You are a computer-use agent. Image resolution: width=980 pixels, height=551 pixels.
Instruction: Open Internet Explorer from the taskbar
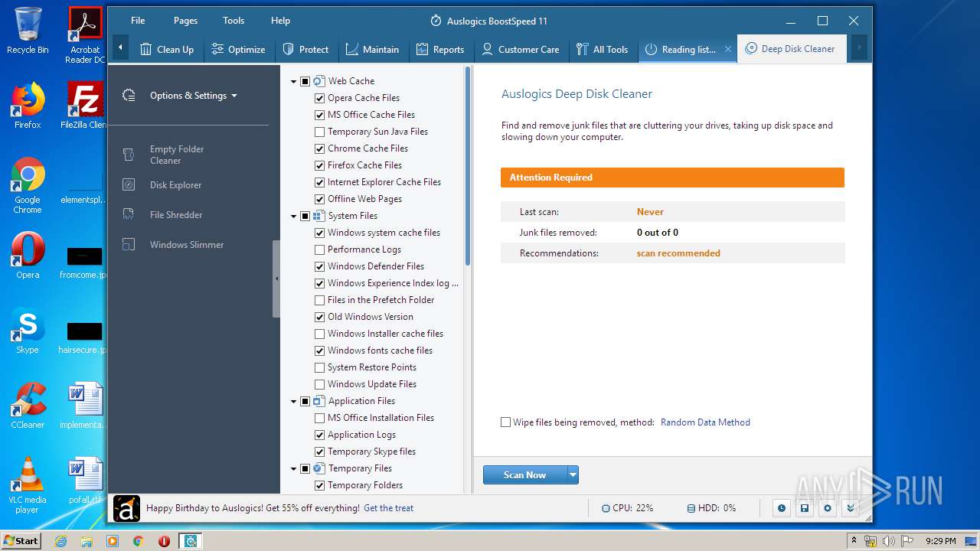click(x=61, y=541)
